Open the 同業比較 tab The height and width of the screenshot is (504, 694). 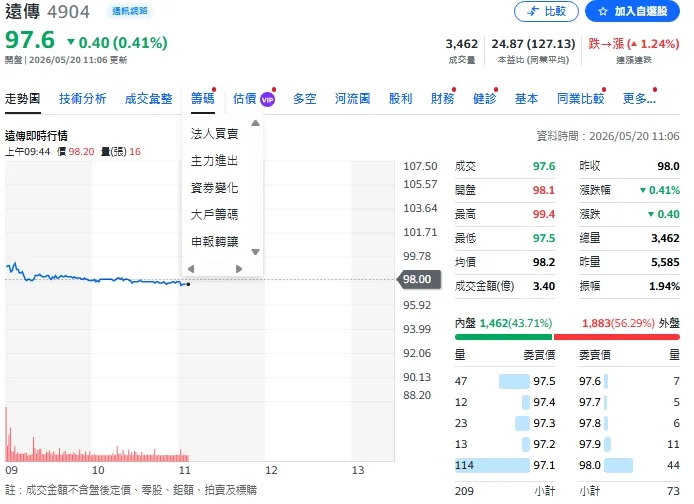click(x=581, y=98)
